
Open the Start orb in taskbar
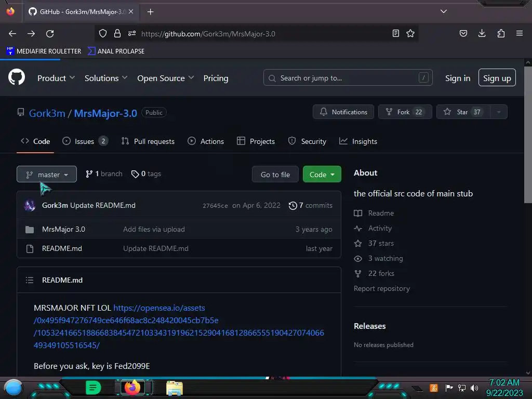(14, 388)
